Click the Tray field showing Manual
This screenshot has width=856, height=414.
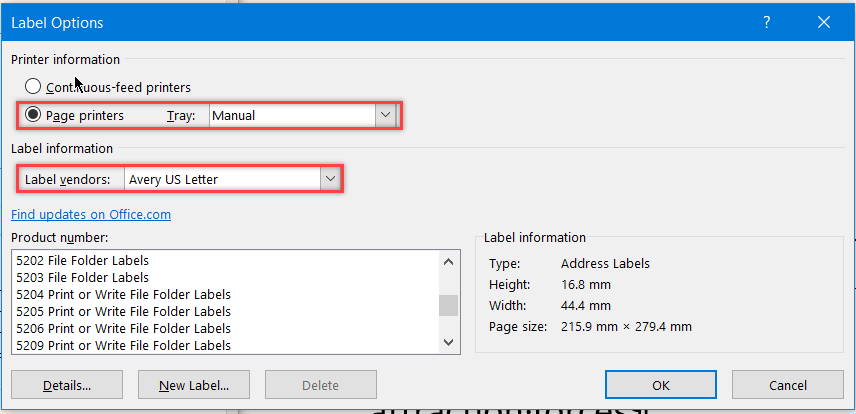(x=292, y=115)
